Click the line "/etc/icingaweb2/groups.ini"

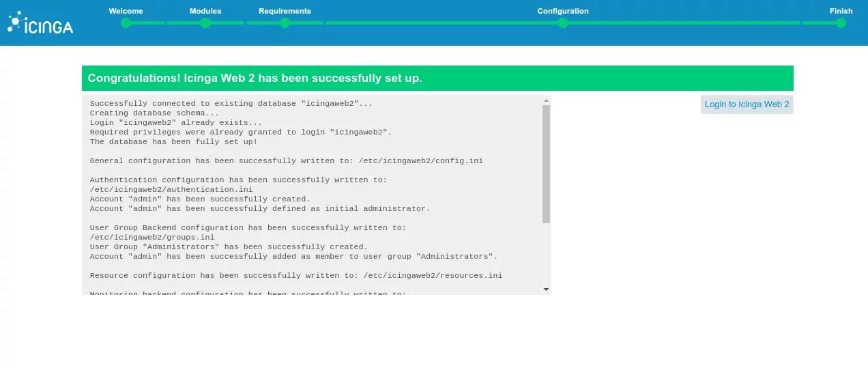152,238
